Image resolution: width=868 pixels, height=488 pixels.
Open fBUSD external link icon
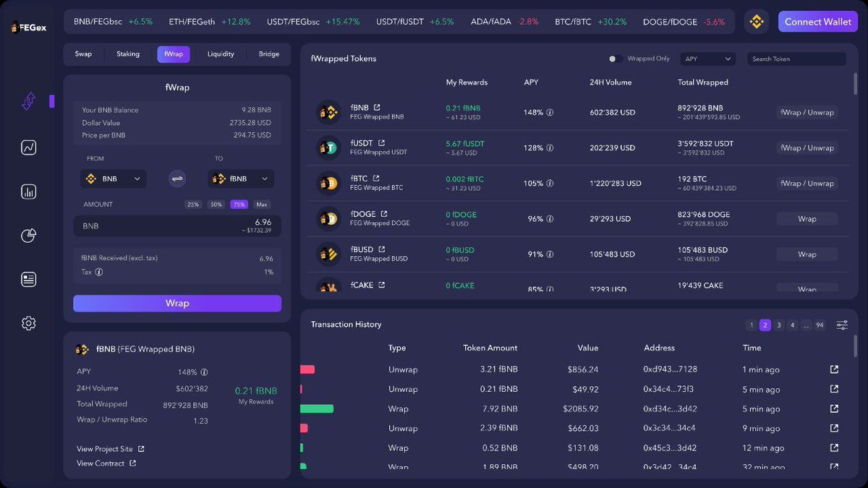(382, 249)
